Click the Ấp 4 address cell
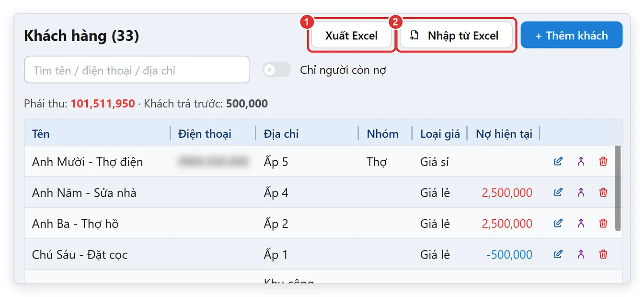This screenshot has height=297, width=644. [276, 192]
